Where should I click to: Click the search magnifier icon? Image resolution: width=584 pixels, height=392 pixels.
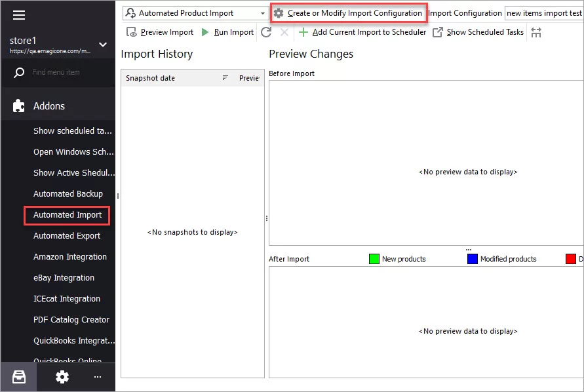18,72
